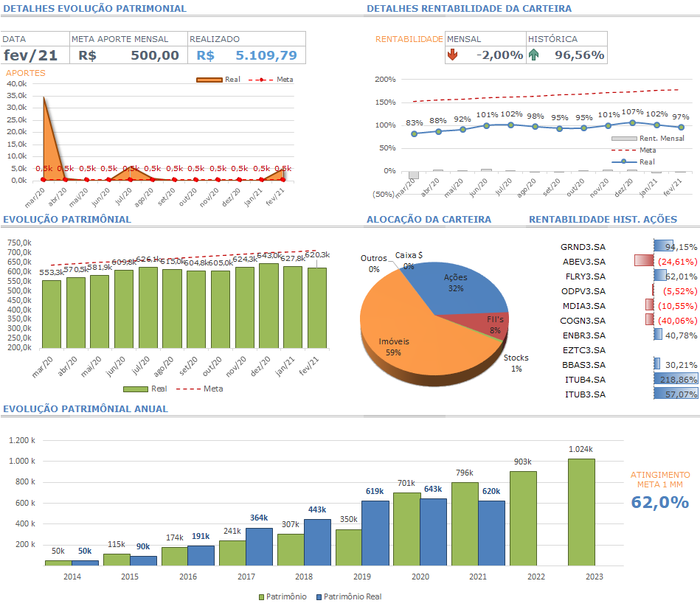Click the Stocks 1% pie label
Image resolution: width=700 pixels, height=609 pixels.
pyautogui.click(x=516, y=363)
